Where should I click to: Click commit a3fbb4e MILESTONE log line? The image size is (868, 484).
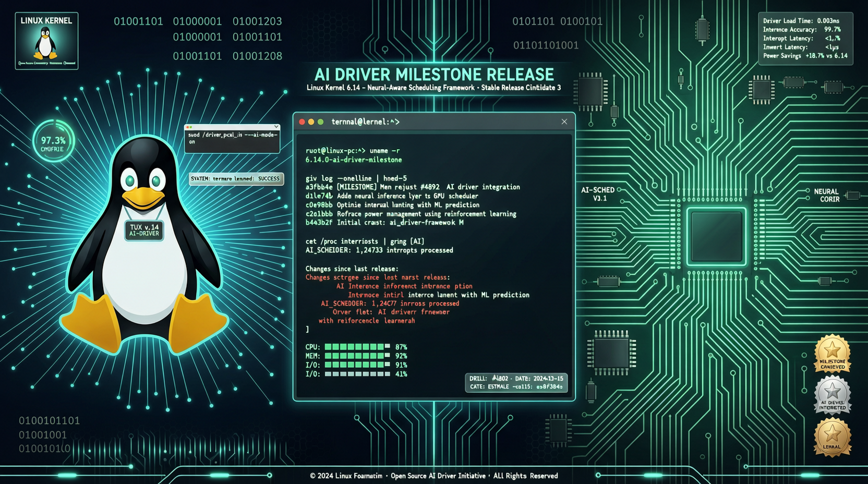click(413, 187)
